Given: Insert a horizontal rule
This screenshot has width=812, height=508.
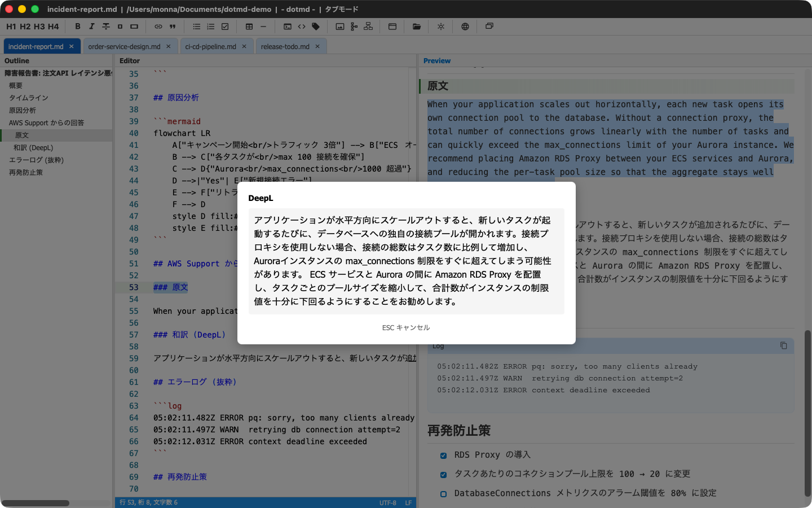Looking at the screenshot, I should coord(263,27).
